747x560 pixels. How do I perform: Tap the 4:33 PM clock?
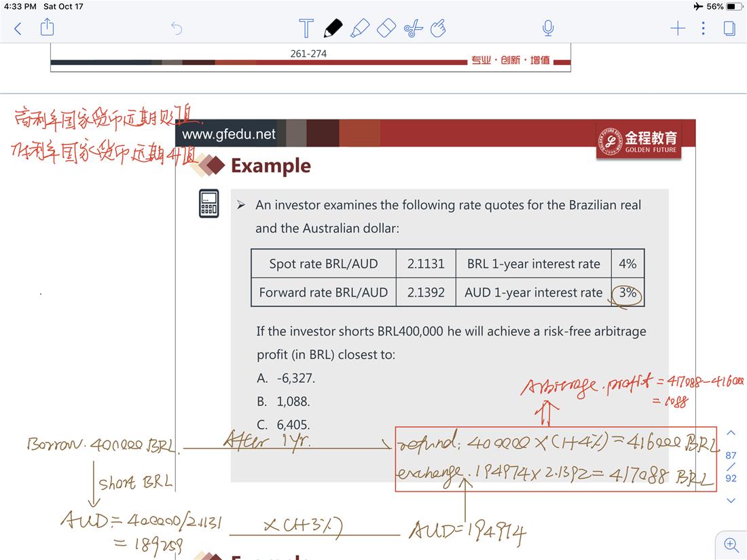(x=20, y=6)
